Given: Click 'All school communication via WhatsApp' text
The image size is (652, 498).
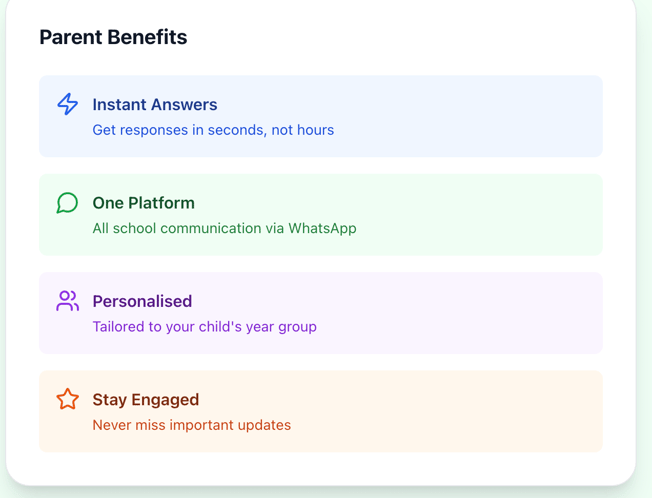Looking at the screenshot, I should [x=224, y=228].
